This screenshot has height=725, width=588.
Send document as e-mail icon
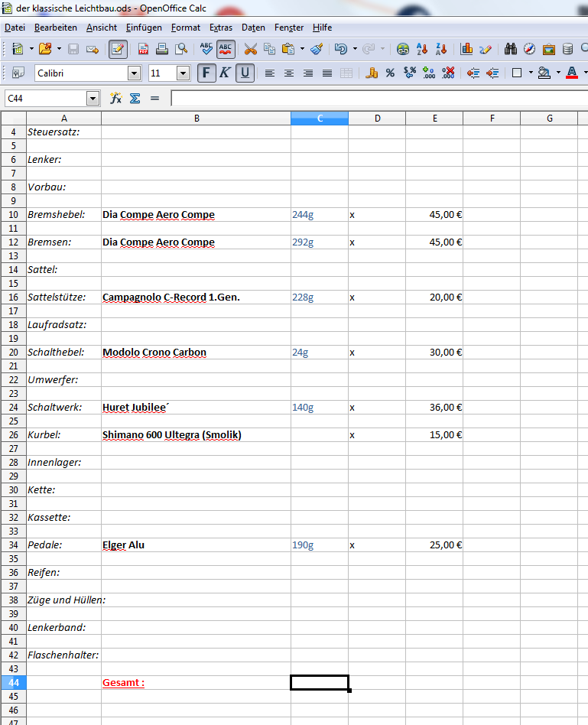93,48
